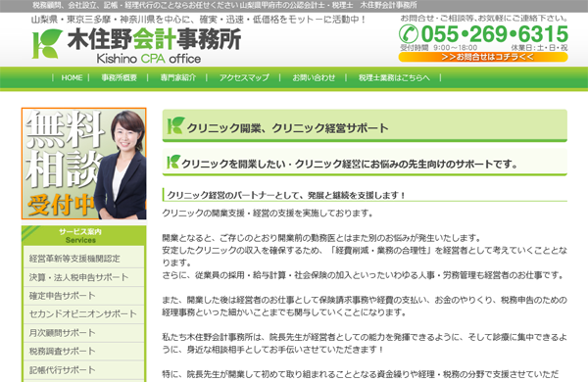Click the K icon in the クリニックを開業したい subheading
The image size is (588, 382).
173,162
